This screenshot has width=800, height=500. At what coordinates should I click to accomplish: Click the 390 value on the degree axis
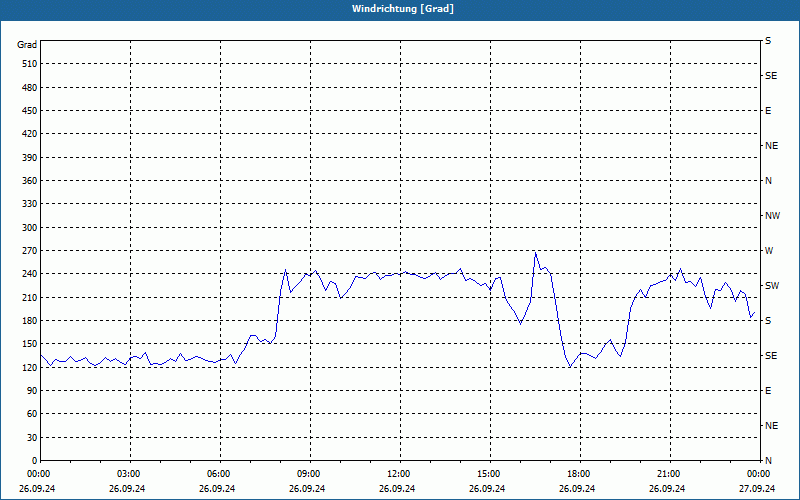pyautogui.click(x=30, y=157)
